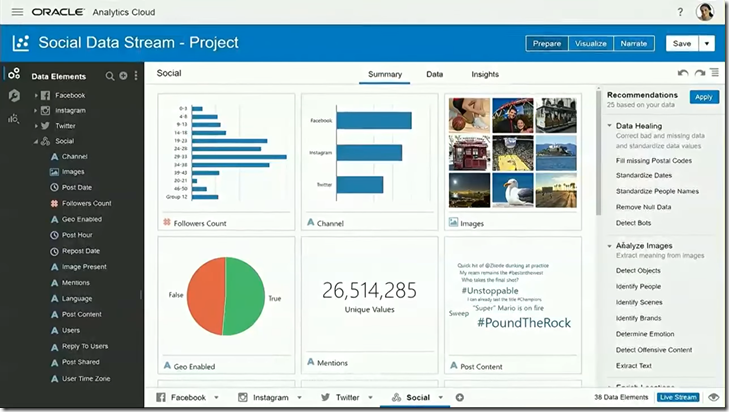This screenshot has height=412, width=729.
Task: Open the Instagram bottom tab
Action: coord(270,398)
